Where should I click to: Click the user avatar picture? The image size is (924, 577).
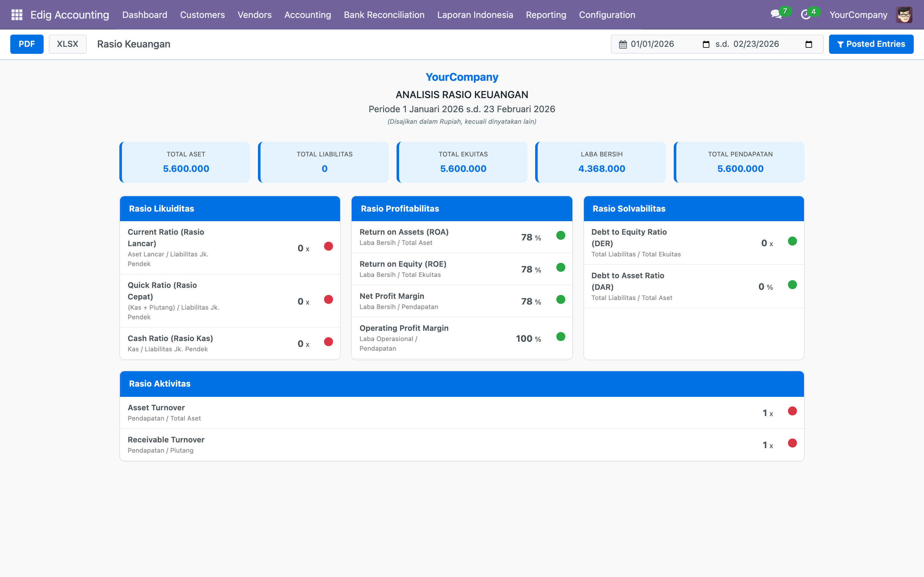pos(904,14)
